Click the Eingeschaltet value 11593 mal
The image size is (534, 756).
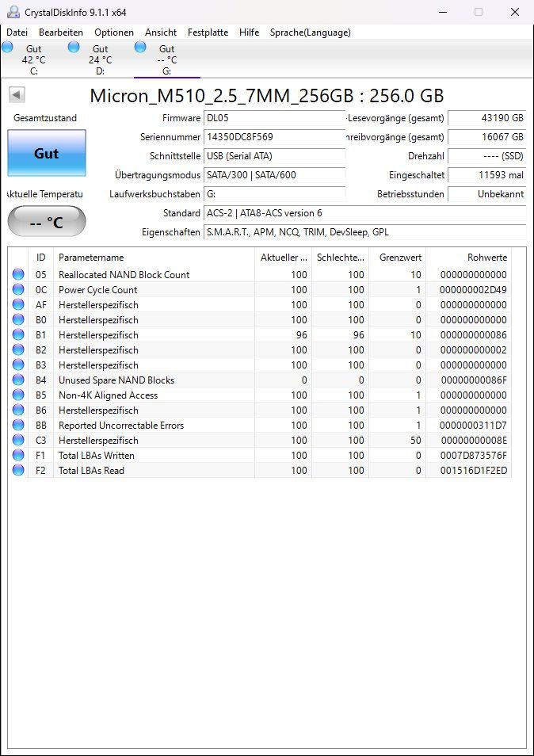486,175
